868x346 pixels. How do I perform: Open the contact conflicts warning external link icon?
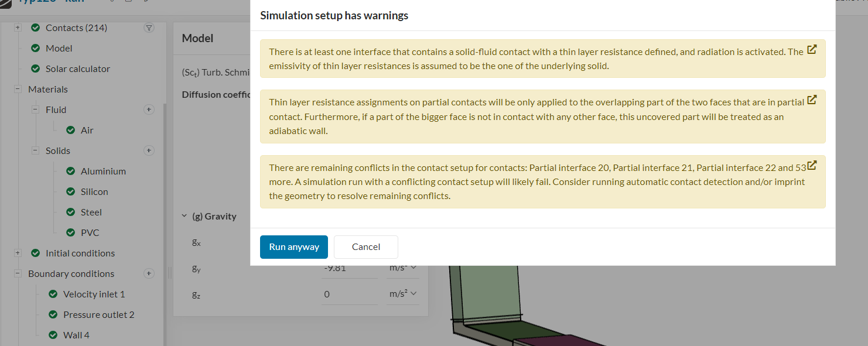(812, 165)
